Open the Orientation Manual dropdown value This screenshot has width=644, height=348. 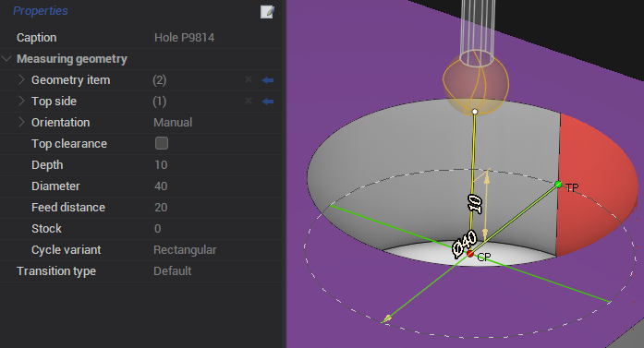(173, 122)
